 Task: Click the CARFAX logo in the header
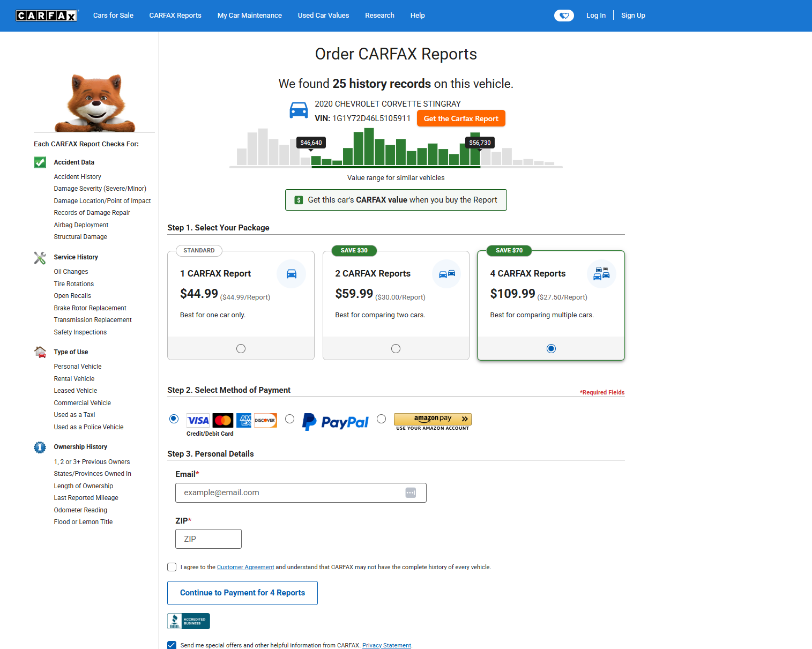click(x=47, y=16)
